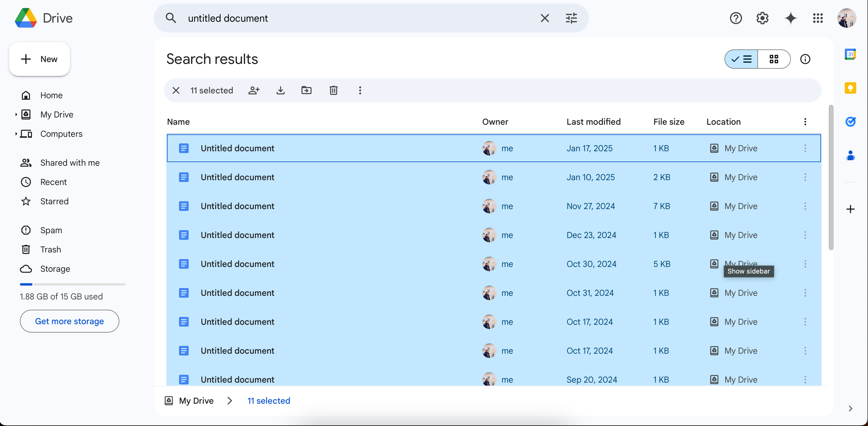Toggle the list view layout button
The height and width of the screenshot is (426, 868).
pyautogui.click(x=741, y=59)
